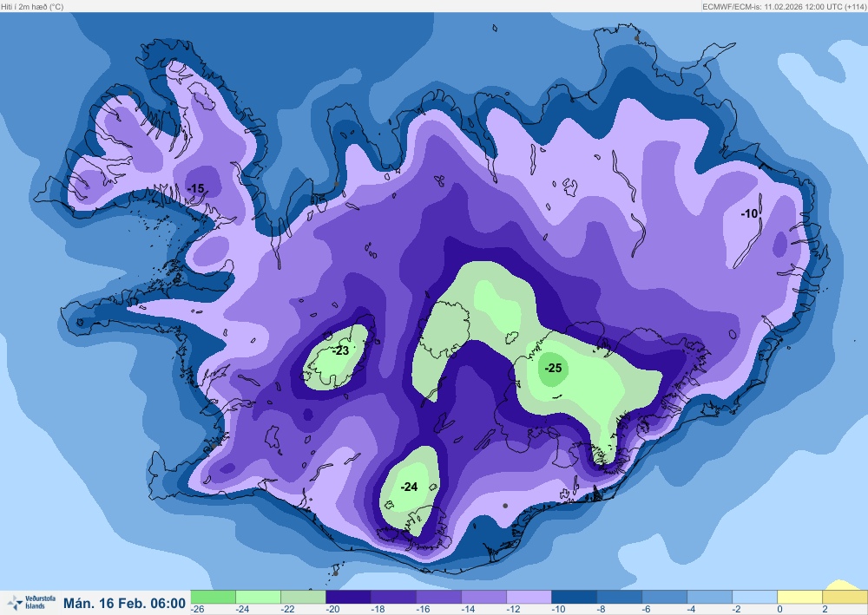Select the purple legend swatch above -18
Screen dimensions: 868x615
click(393, 597)
